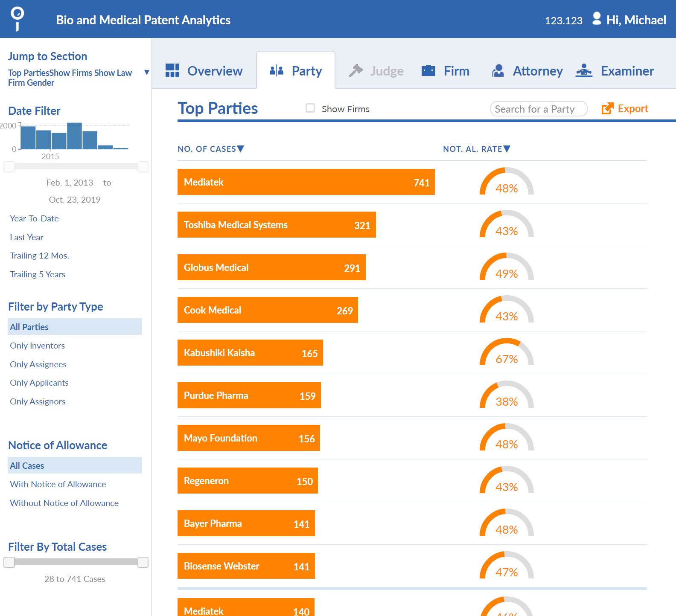Click the 38% gauge for Purdue Pharma
Screen dimensions: 676x616
tap(507, 395)
